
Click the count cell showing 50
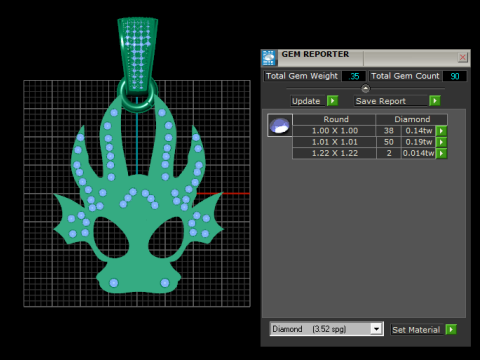[389, 142]
